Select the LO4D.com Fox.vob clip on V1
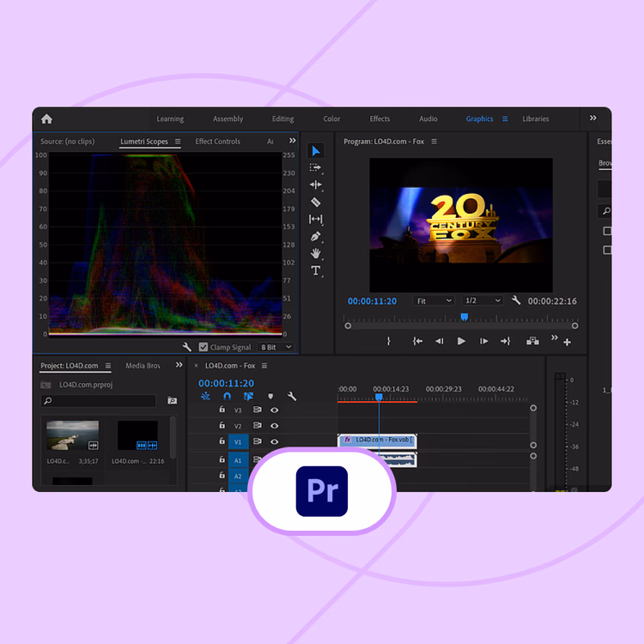The width and height of the screenshot is (644, 644). pyautogui.click(x=378, y=440)
